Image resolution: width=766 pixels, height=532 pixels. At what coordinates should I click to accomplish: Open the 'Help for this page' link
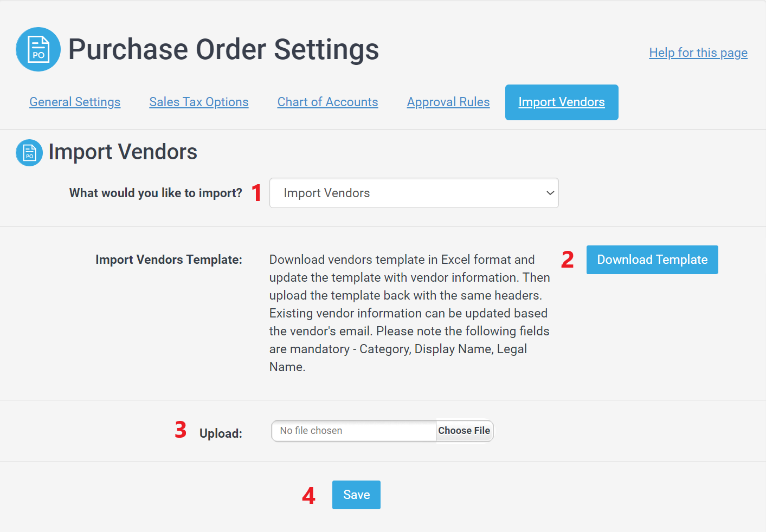(x=698, y=53)
